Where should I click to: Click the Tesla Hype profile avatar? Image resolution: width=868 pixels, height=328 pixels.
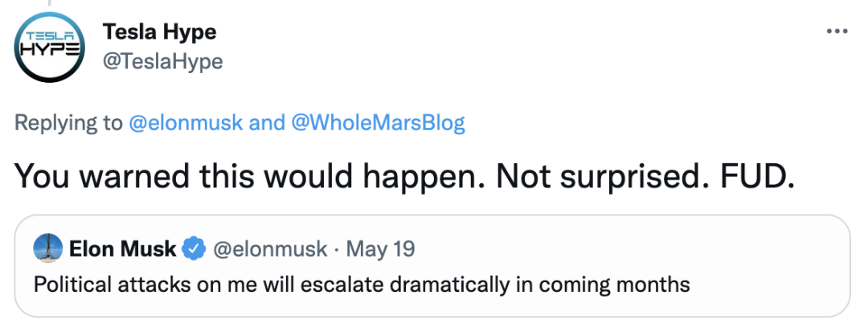click(x=51, y=49)
